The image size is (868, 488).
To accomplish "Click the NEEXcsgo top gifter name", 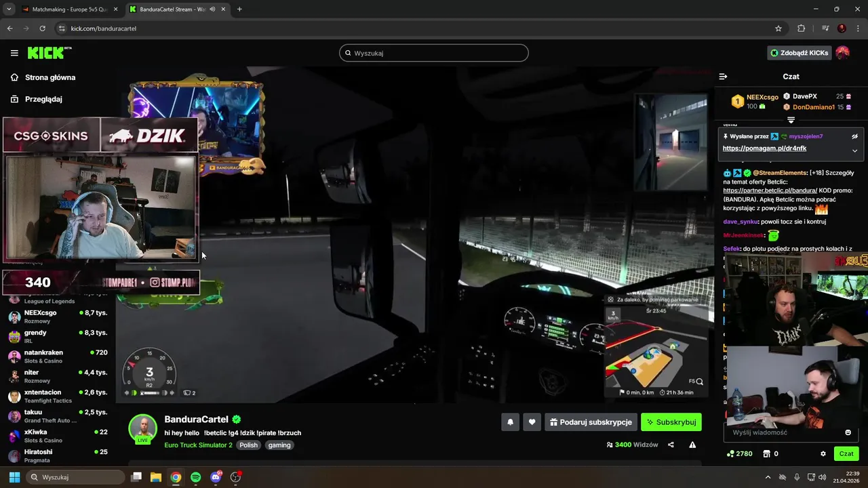I will 762,97.
